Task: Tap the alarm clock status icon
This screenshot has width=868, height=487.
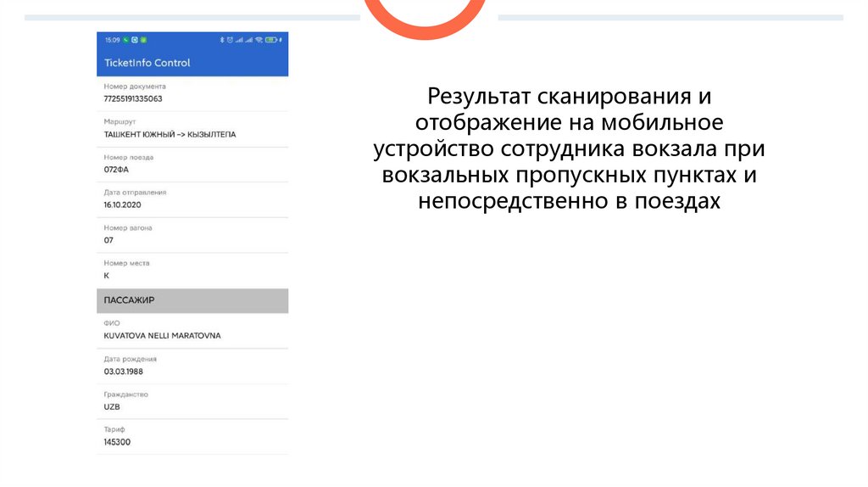Action: coord(230,40)
